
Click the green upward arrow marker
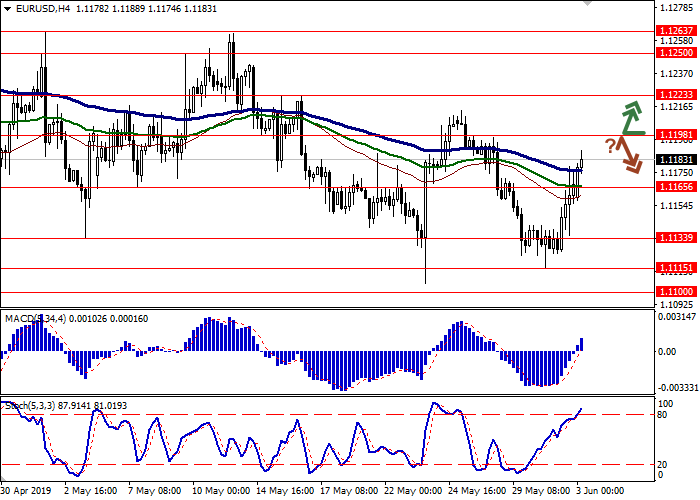click(x=632, y=117)
